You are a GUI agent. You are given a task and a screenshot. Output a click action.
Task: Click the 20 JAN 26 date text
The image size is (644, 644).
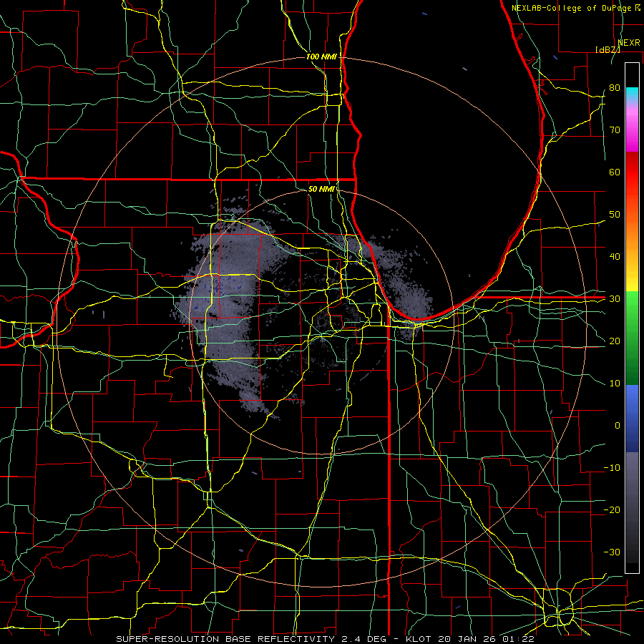[466, 639]
